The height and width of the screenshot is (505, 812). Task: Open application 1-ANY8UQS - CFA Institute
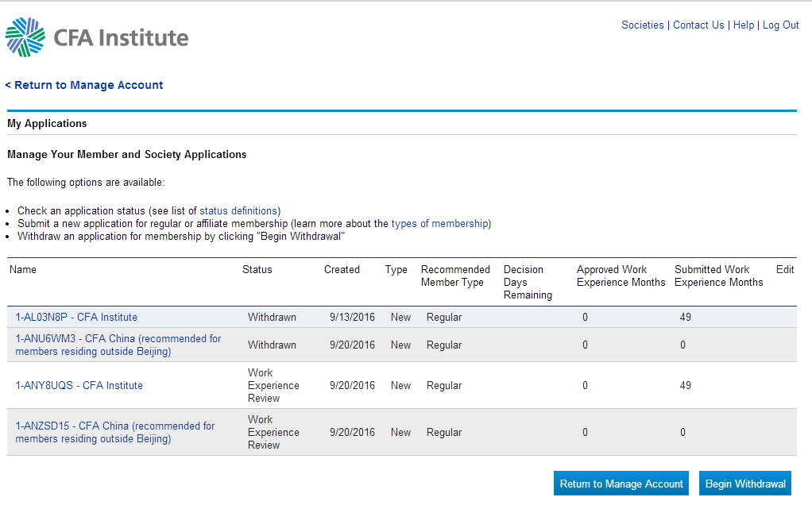click(x=79, y=386)
